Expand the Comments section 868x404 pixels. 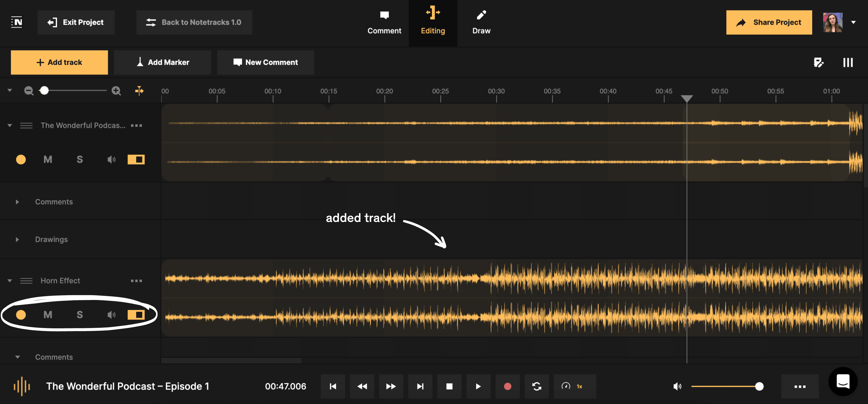[x=17, y=202]
